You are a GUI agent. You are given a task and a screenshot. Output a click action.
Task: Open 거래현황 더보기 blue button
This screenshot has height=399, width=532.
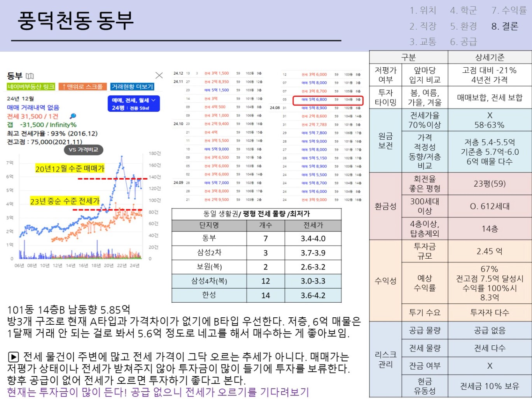132,86
